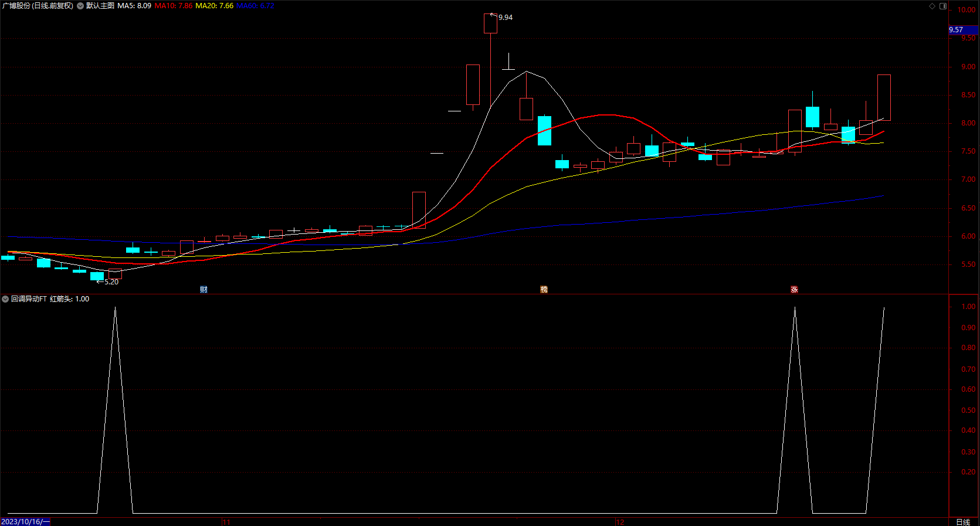Click the MA60: 6.72 blue label
980x526 pixels.
(x=255, y=6)
